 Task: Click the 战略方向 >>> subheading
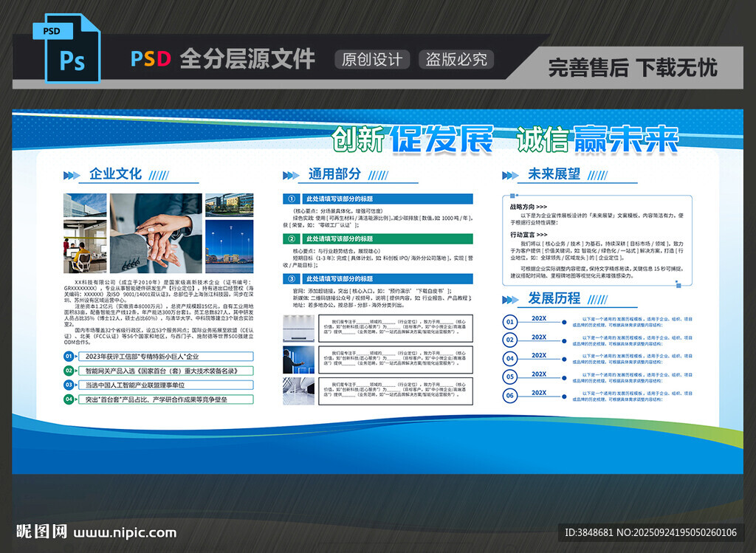coord(529,207)
